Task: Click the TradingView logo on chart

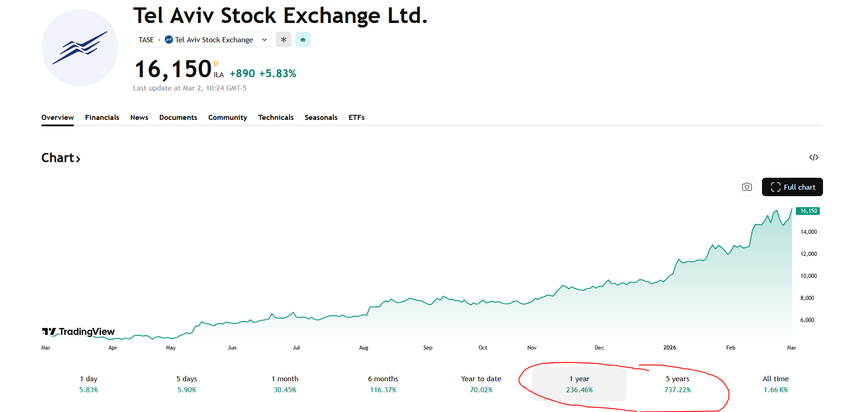Action: (x=78, y=332)
